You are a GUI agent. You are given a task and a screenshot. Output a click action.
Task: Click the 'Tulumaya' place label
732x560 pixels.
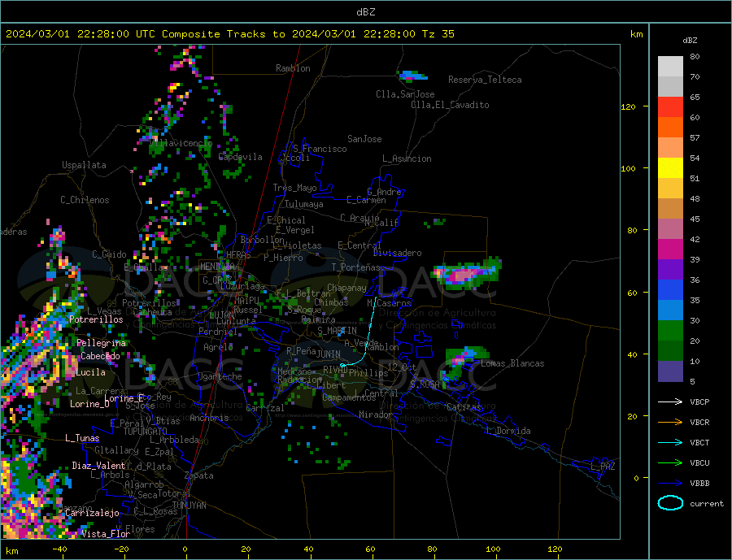304,204
